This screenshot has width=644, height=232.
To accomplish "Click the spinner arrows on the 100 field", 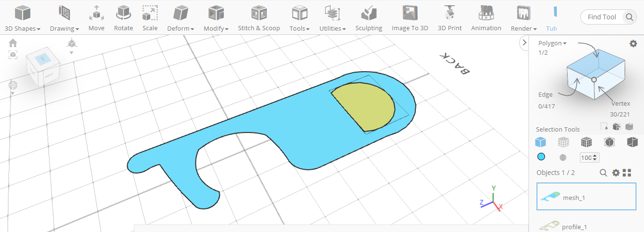I will click(595, 157).
